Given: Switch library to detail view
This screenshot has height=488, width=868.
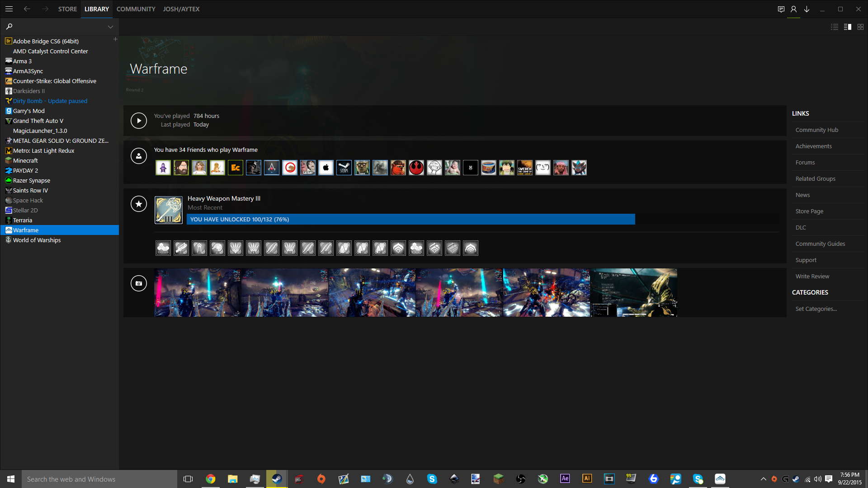Looking at the screenshot, I should point(848,27).
